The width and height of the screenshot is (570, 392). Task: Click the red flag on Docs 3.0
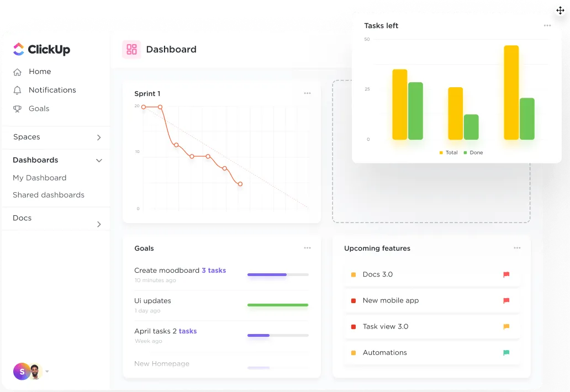click(506, 274)
